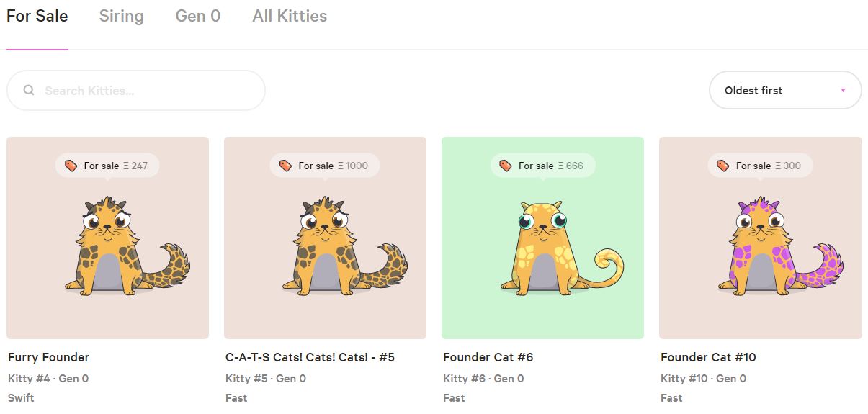This screenshot has width=868, height=414.
Task: Click the C-A-T-S Cats! Cats! Cats! title
Action: click(x=310, y=357)
